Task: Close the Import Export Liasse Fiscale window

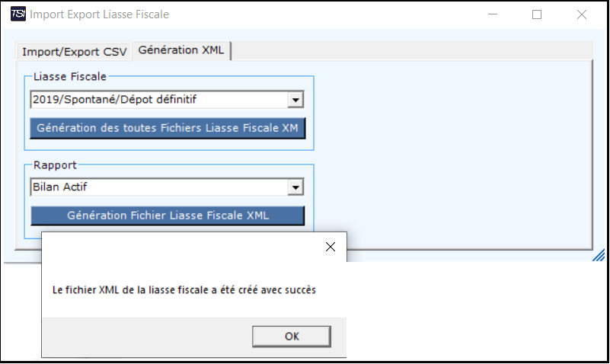Action: (582, 14)
